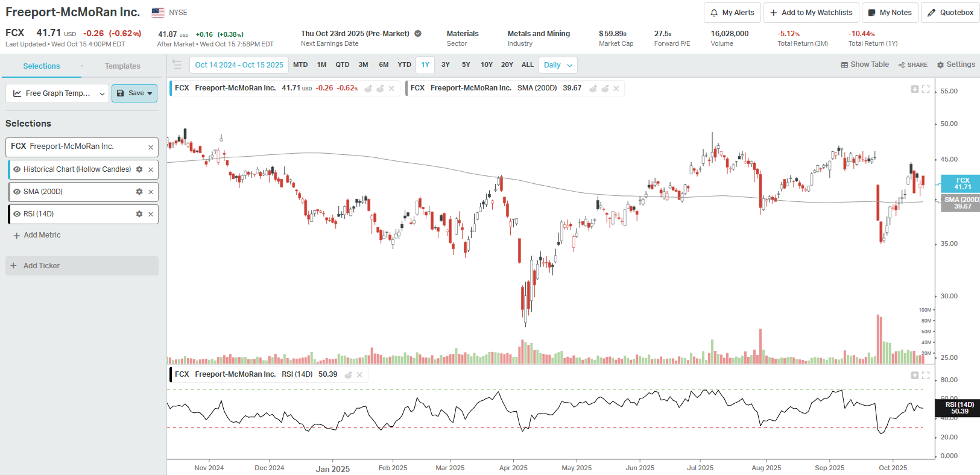This screenshot has height=475, width=980.
Task: Select the 3Y time range
Action: (x=446, y=64)
